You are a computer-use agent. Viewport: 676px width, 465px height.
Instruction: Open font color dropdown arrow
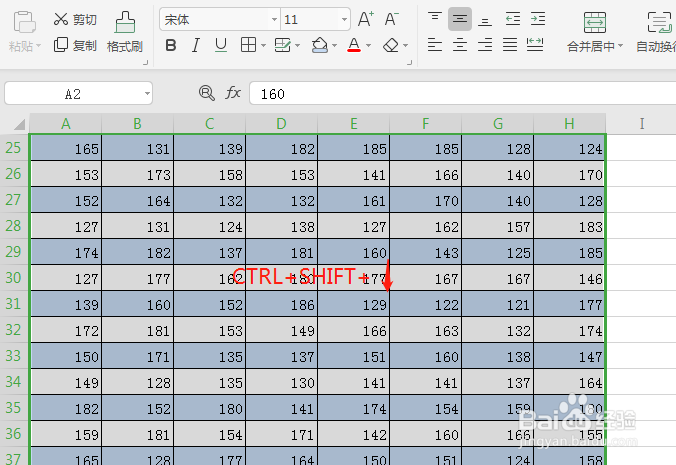[368, 45]
